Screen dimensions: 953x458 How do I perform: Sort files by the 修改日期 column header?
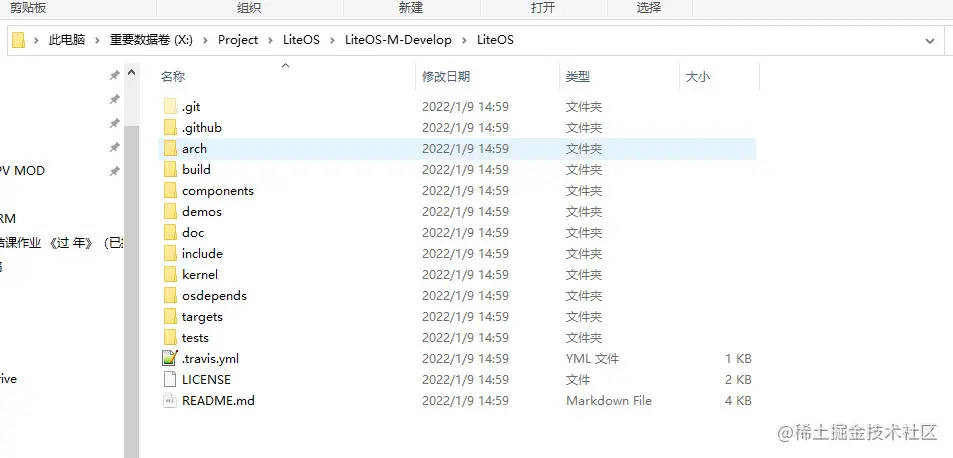tap(446, 77)
